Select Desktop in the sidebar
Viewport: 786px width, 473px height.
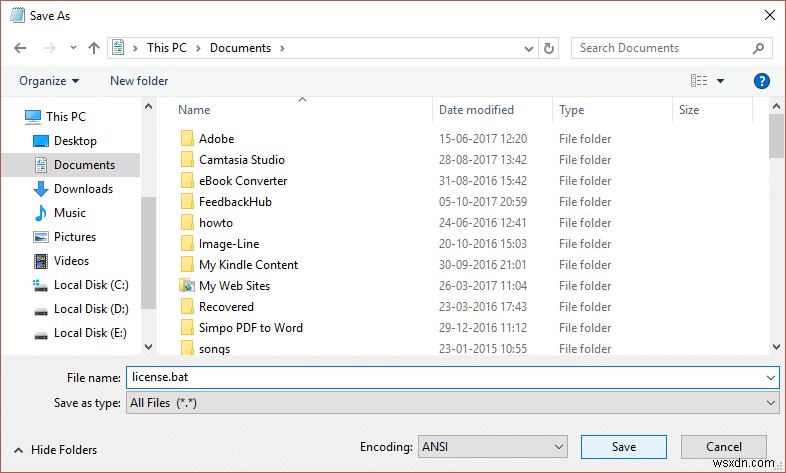coord(75,141)
